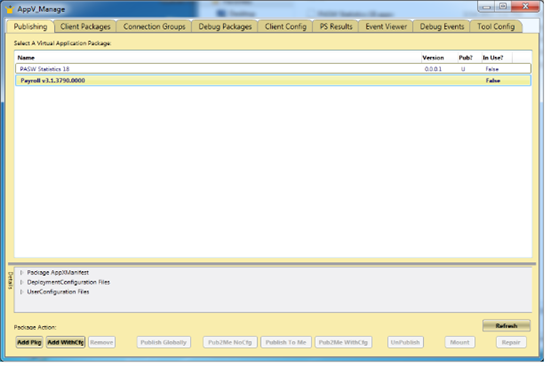550x366 pixels.
Task: Go to the PS Results tab
Action: pos(336,27)
